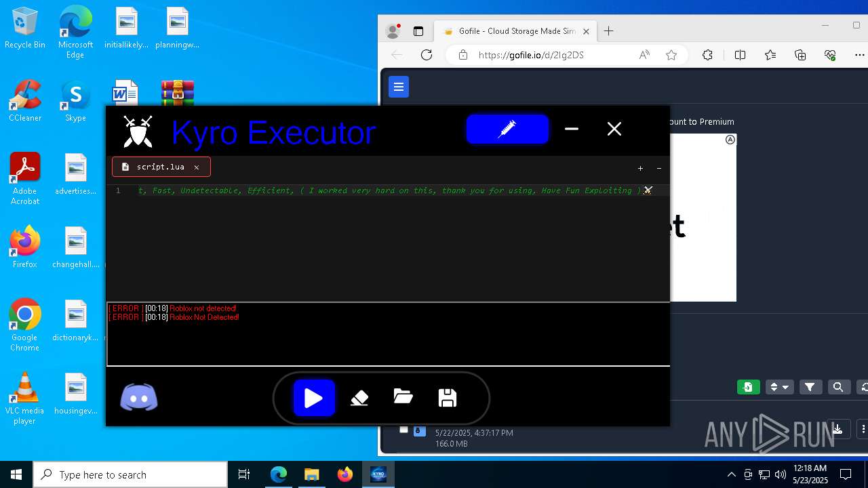Click the taskbar clock showing 12:18 AM
The height and width of the screenshot is (488, 868).
tap(810, 474)
